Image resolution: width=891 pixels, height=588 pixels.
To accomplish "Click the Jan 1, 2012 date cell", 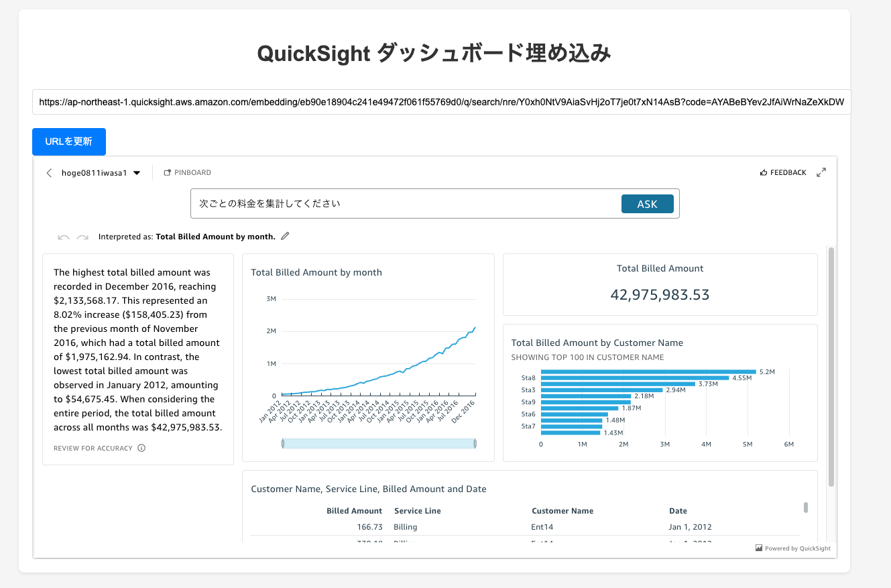I will [x=690, y=527].
